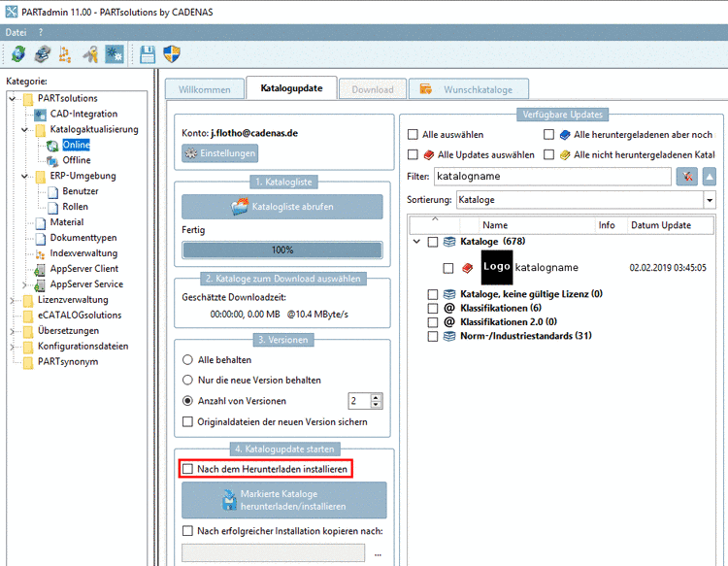728x566 pixels.
Task: Click the shield admin toolbar icon
Action: point(172,53)
